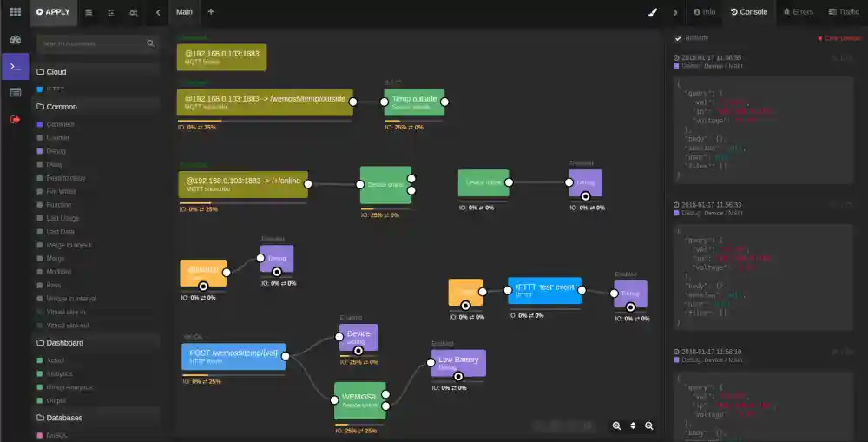Collapse the Common components folder
The image size is (868, 442).
[61, 107]
